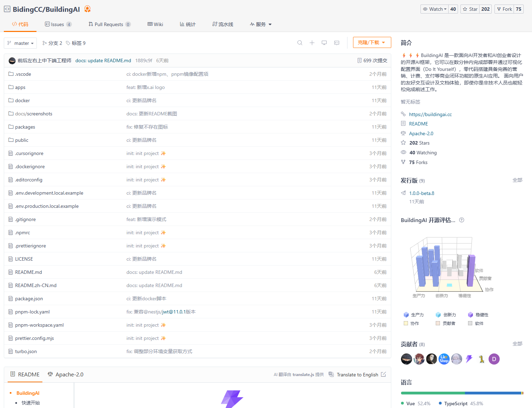This screenshot has height=408, width=532.
Task: Toggle 协作 legend item
Action: pos(411,323)
